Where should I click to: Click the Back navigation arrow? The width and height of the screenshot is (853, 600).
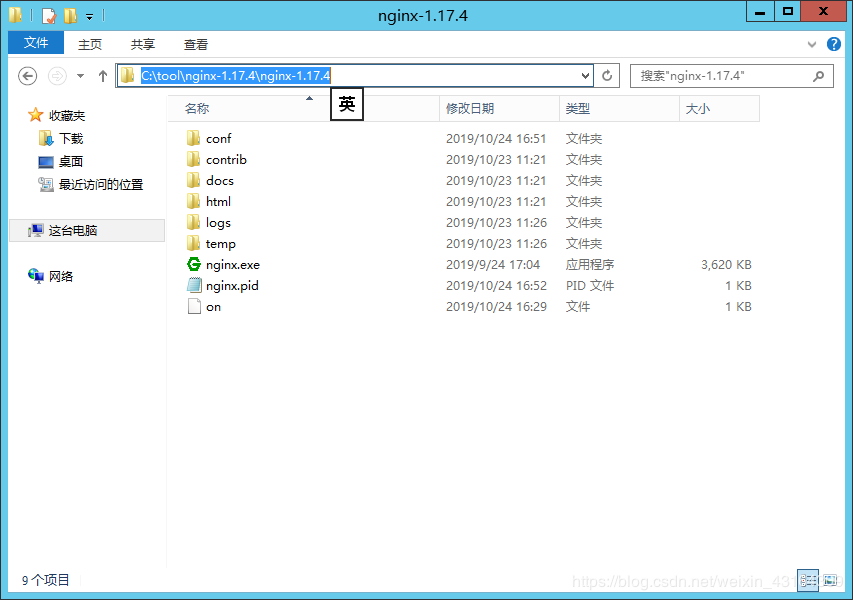pos(28,76)
